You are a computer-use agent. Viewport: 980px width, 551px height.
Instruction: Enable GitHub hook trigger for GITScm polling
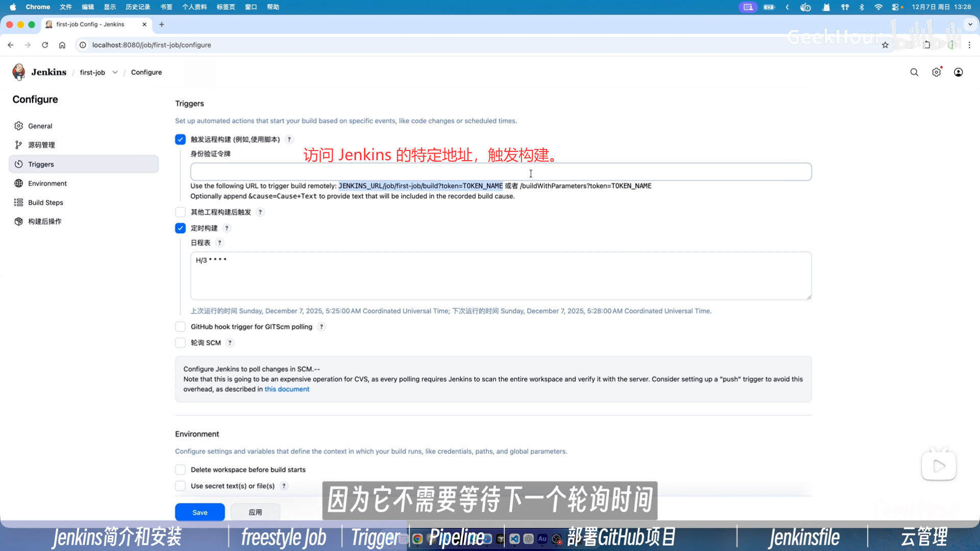pos(180,327)
